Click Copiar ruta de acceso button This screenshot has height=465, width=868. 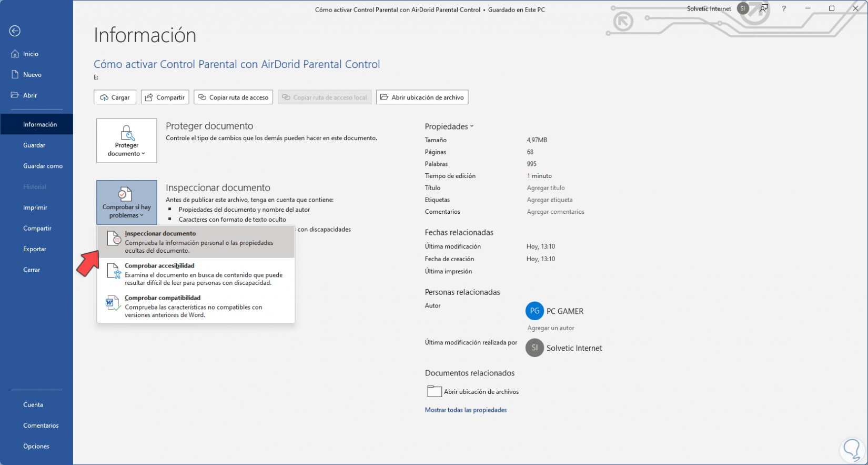pos(234,97)
